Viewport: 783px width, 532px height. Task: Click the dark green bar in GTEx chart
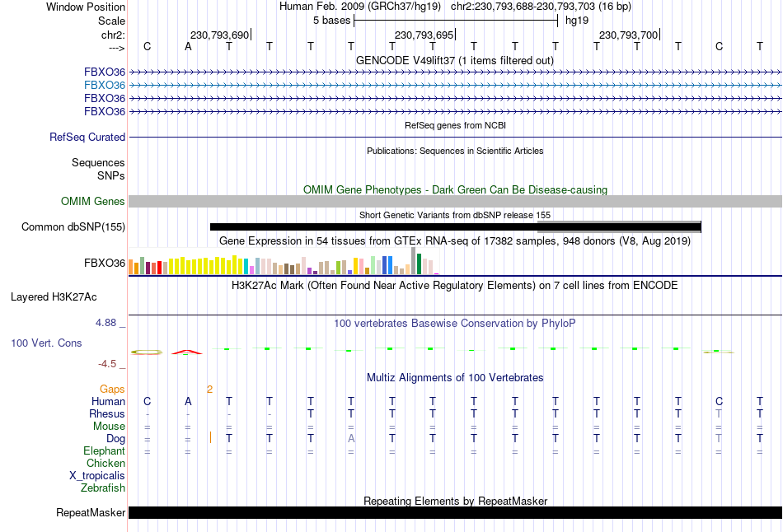coord(419,264)
